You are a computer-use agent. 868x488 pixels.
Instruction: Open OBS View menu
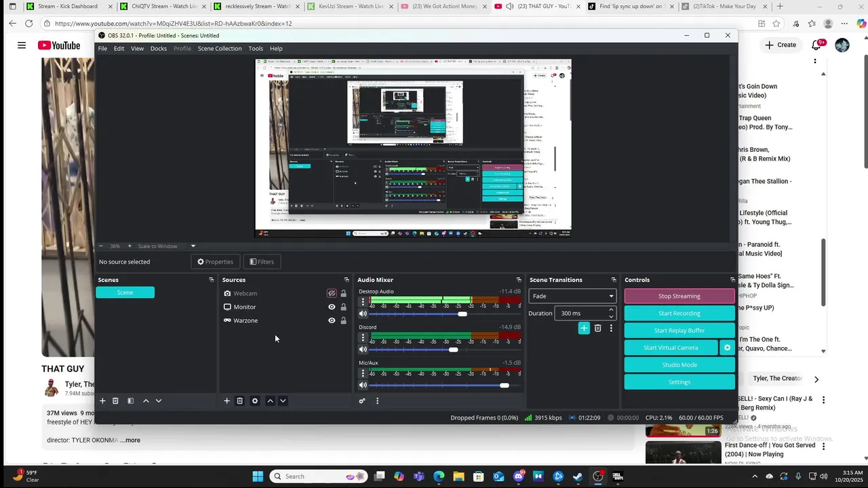[x=137, y=49]
